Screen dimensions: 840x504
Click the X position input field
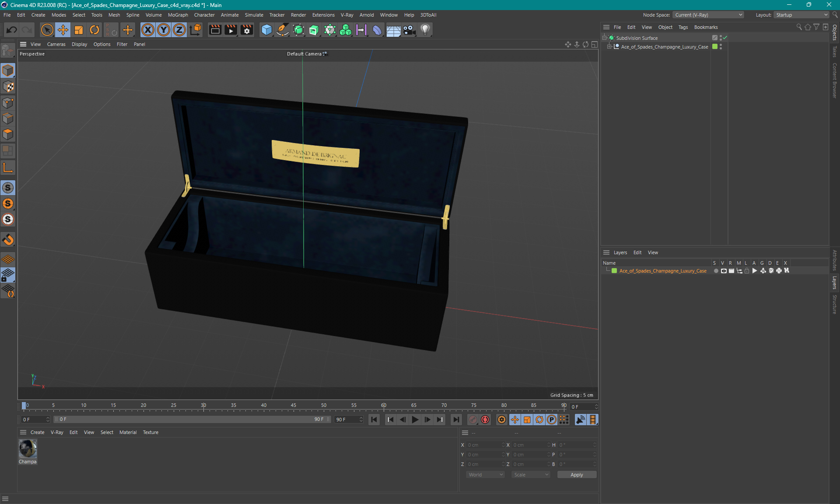(485, 445)
